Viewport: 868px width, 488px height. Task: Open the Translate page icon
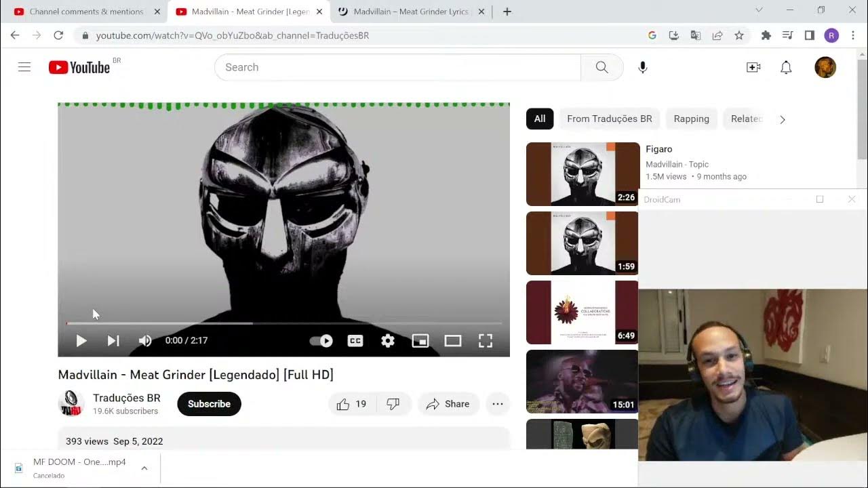pos(696,35)
